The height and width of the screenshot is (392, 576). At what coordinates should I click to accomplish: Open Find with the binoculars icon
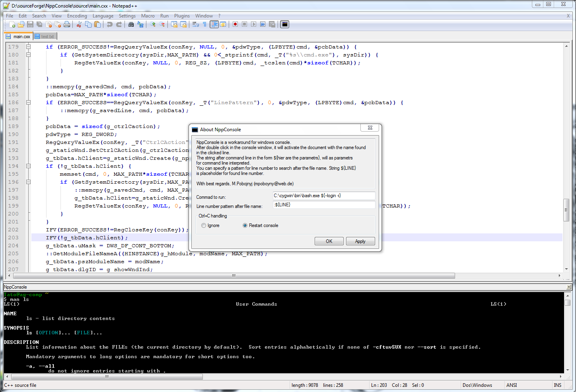click(131, 24)
